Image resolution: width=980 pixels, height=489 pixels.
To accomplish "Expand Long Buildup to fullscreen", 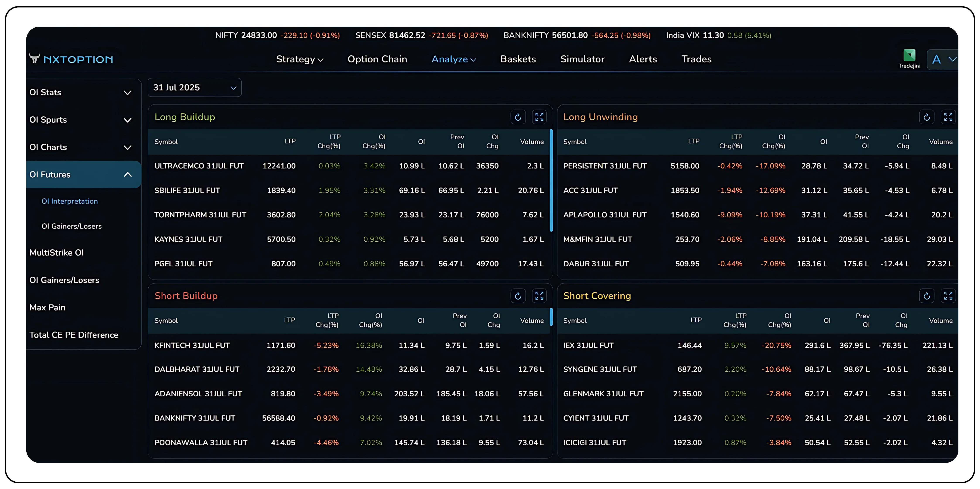I will (x=539, y=117).
